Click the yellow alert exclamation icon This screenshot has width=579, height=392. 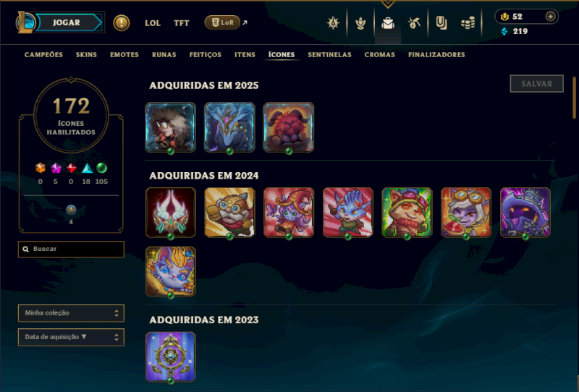click(121, 23)
